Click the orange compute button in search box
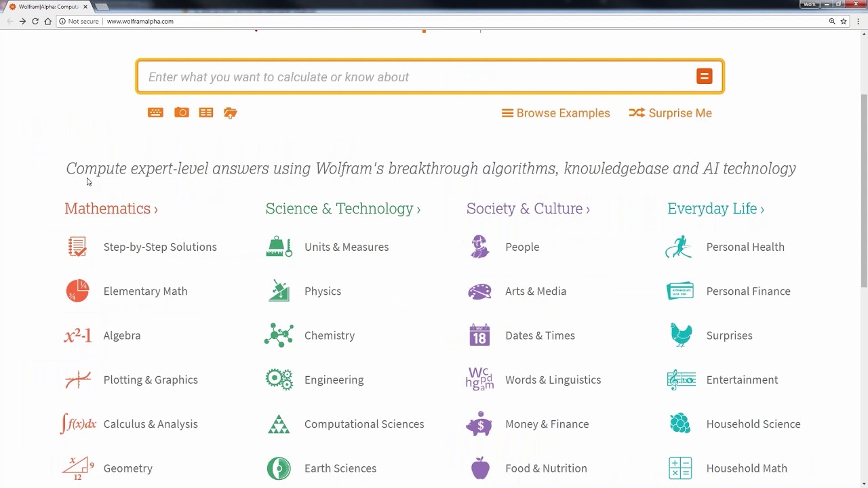This screenshot has height=488, width=868. click(704, 77)
